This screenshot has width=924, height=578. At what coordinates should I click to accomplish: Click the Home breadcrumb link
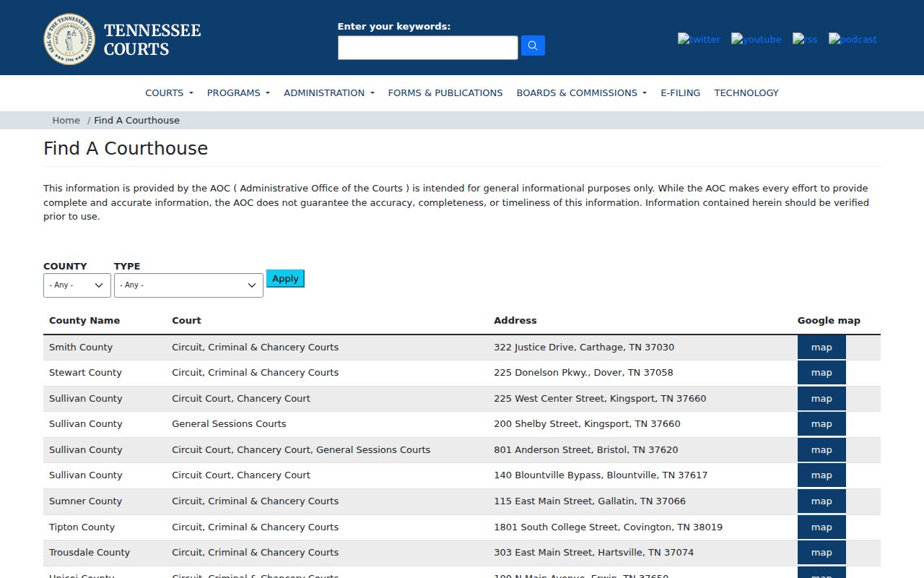(x=66, y=121)
